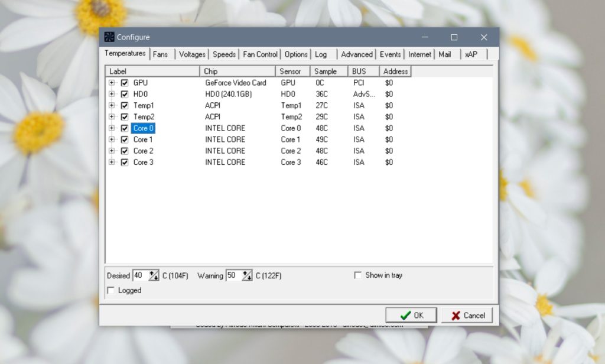Click the Sample column header
605x364 pixels.
point(328,71)
